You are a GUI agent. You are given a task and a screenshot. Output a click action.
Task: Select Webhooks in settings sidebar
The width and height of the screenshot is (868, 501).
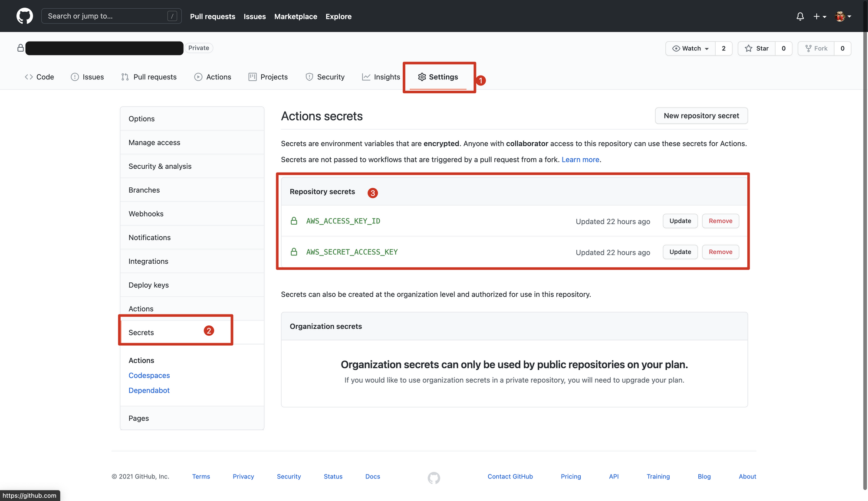146,214
